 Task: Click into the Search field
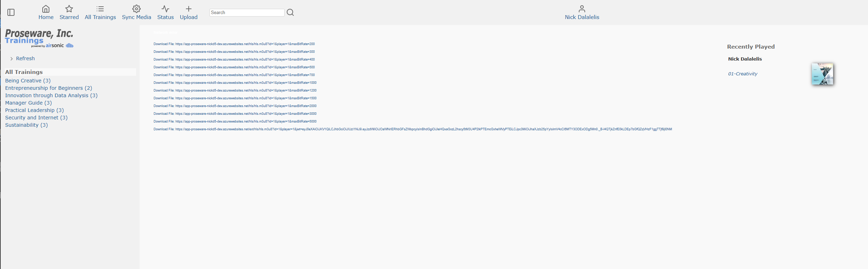247,12
